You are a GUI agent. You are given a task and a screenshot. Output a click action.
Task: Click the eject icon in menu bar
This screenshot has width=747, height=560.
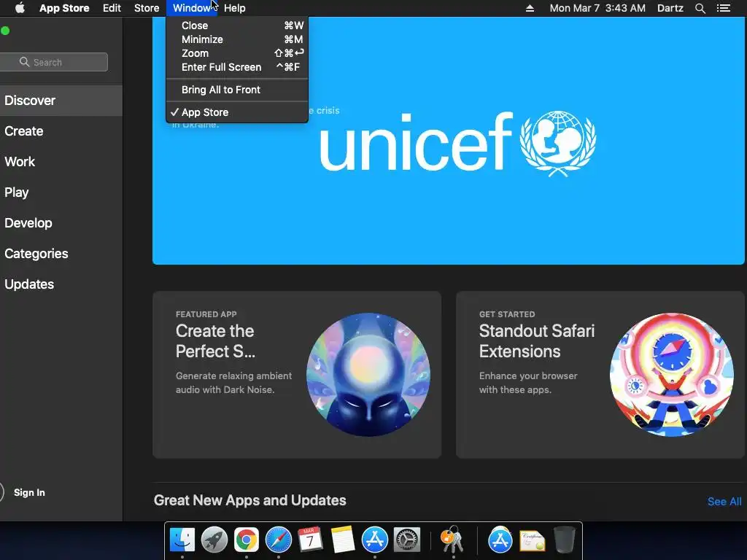[x=530, y=8]
